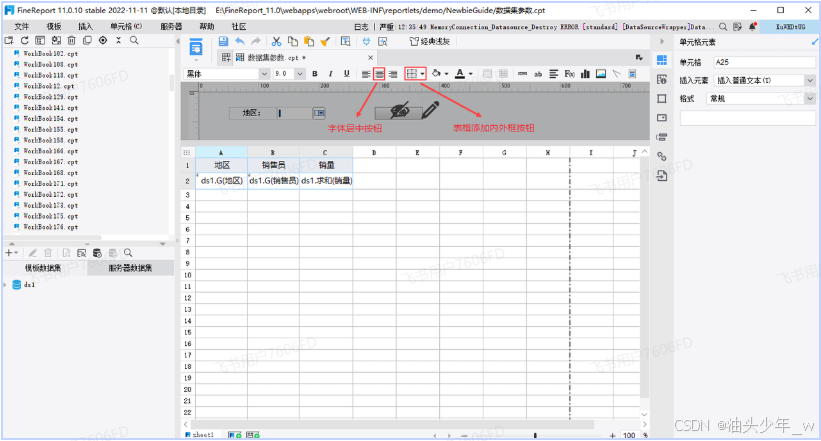The width and height of the screenshot is (821, 441).
Task: Select header cell 销量 in C1
Action: [326, 165]
